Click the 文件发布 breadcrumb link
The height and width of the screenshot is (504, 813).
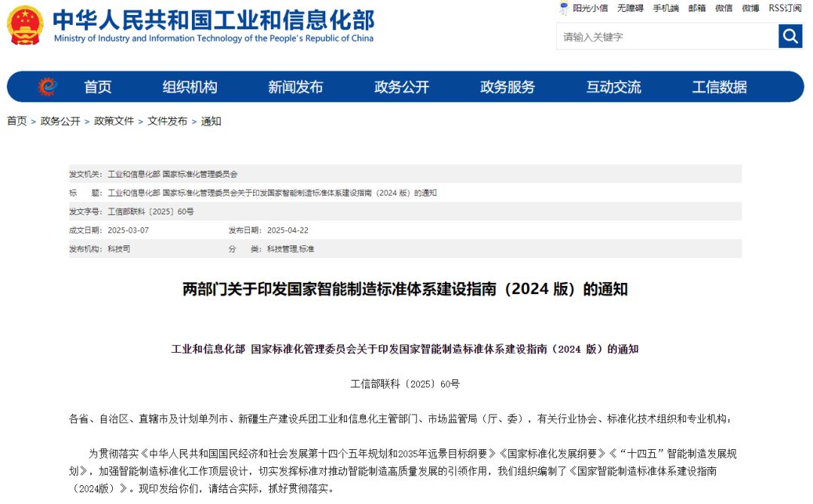tap(167, 121)
